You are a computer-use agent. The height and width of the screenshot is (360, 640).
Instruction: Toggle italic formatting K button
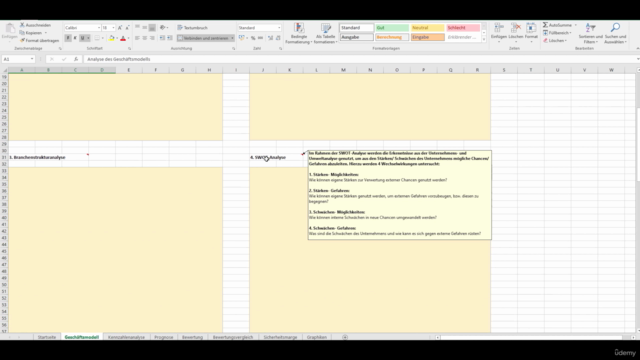(75, 38)
